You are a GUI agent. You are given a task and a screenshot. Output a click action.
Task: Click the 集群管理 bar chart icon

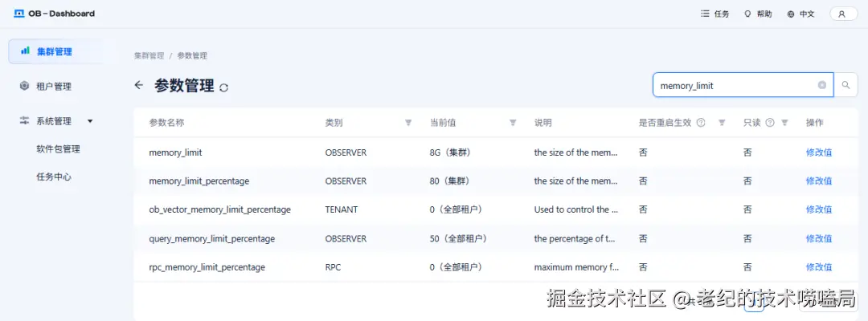[x=25, y=51]
